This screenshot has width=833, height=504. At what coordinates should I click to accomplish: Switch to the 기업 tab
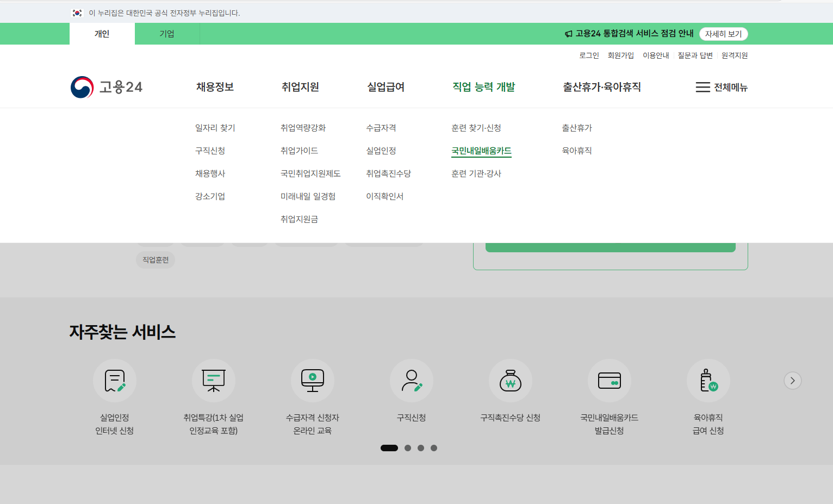click(x=167, y=34)
